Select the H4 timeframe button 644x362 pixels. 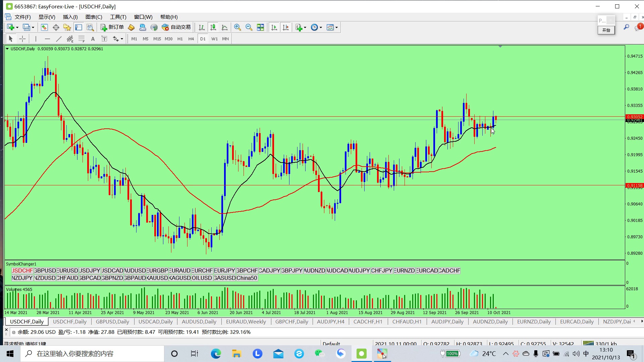click(191, 39)
